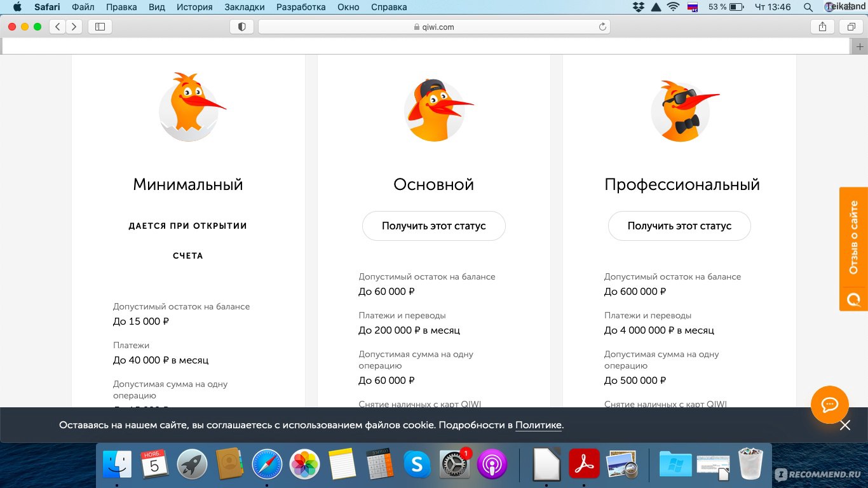
Task: Select the heading "Профессиональный"
Action: pyautogui.click(x=682, y=185)
